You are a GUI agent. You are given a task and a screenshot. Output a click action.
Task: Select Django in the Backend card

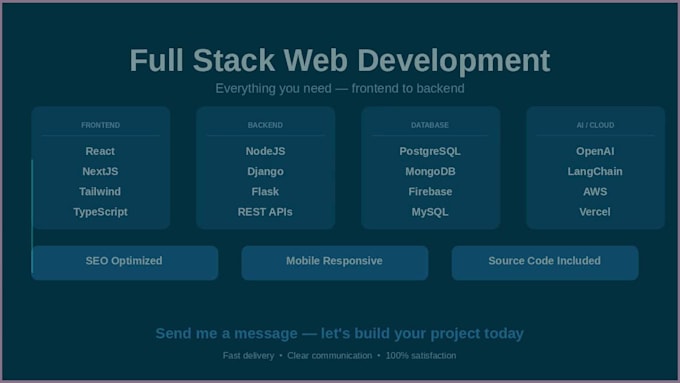pyautogui.click(x=265, y=172)
